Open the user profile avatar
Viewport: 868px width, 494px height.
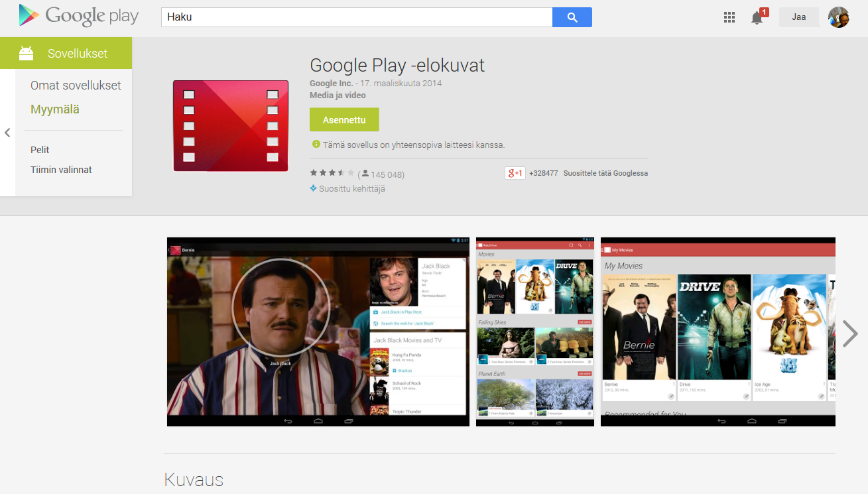839,17
